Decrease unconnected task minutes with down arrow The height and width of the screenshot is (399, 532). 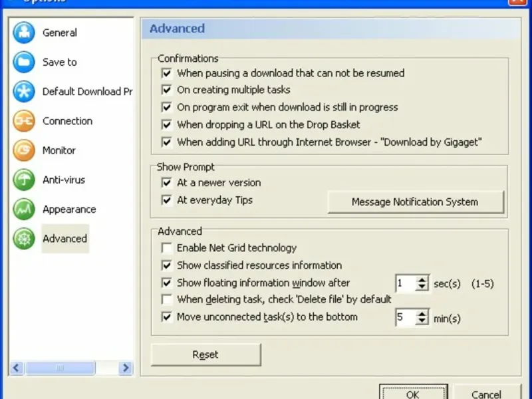click(422, 321)
